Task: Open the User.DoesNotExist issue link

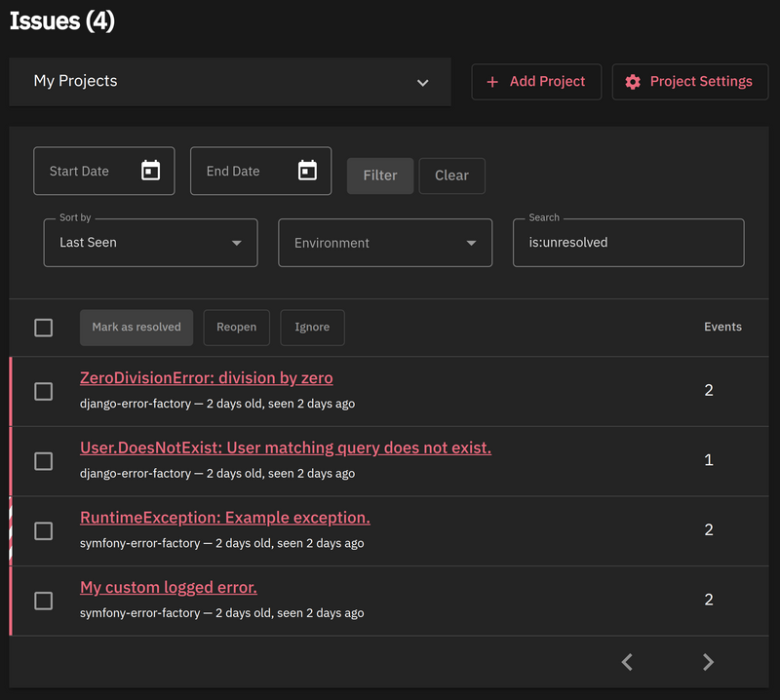Action: (286, 447)
